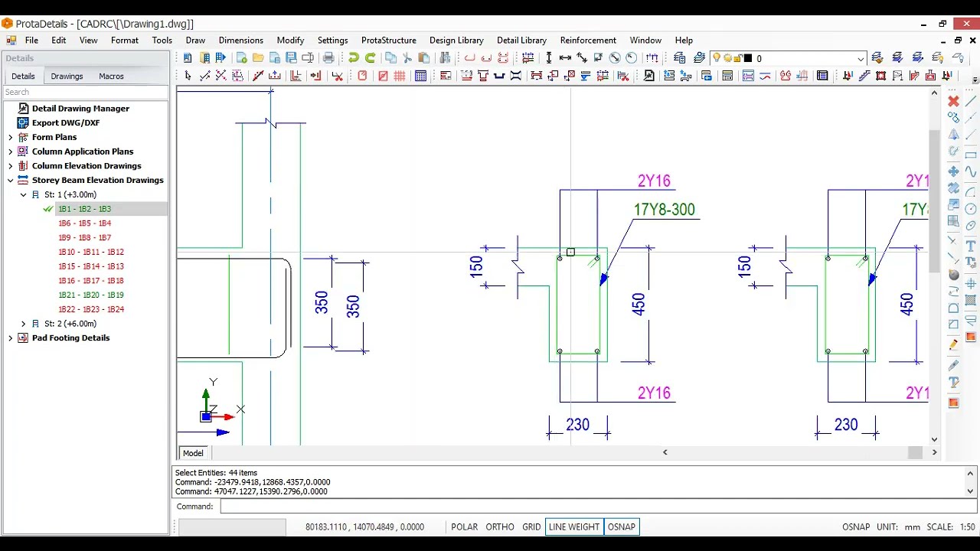This screenshot has height=551, width=980.
Task: Toggle LINE WEIGHT display
Action: [574, 527]
